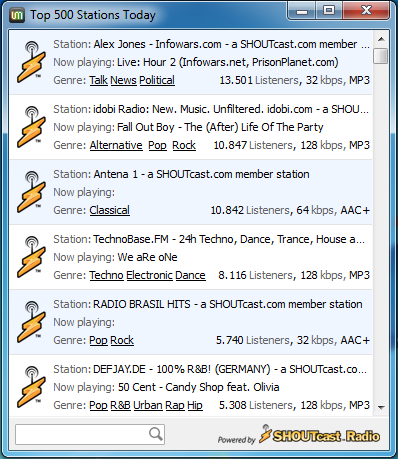
Task: Click the scrollbar down arrow
Action: [x=381, y=407]
